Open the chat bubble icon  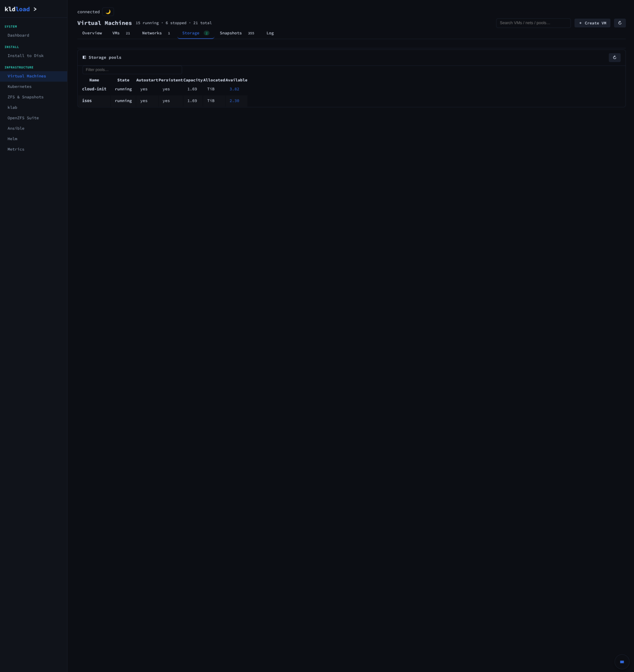coord(622,662)
